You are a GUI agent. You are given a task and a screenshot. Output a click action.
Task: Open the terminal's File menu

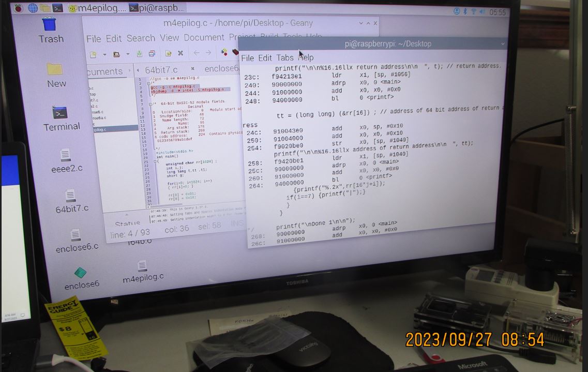[248, 58]
